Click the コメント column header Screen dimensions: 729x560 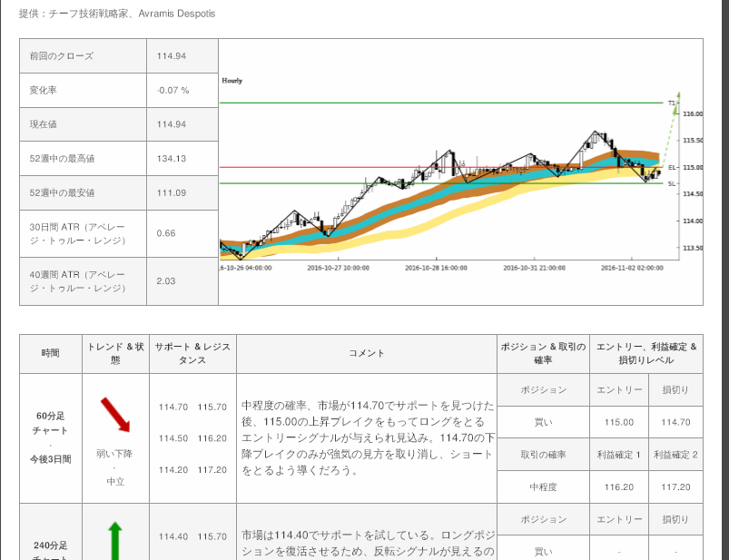[367, 353]
